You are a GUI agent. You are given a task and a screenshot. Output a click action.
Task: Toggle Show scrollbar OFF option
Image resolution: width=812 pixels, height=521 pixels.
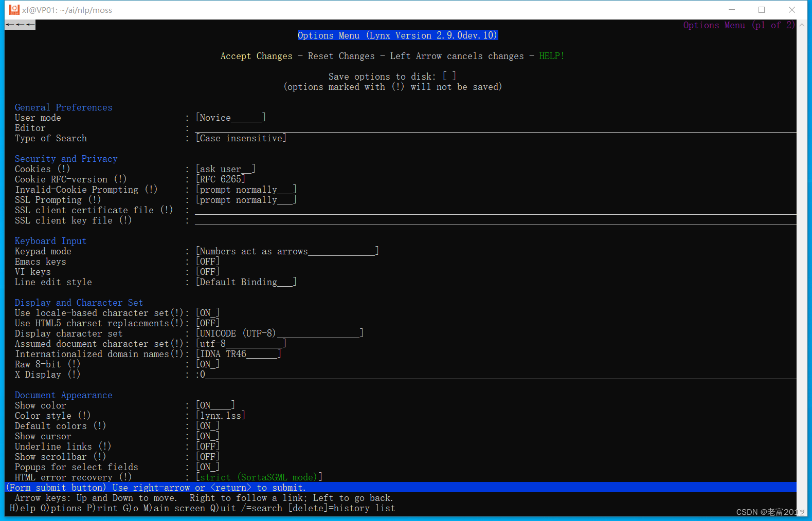207,457
